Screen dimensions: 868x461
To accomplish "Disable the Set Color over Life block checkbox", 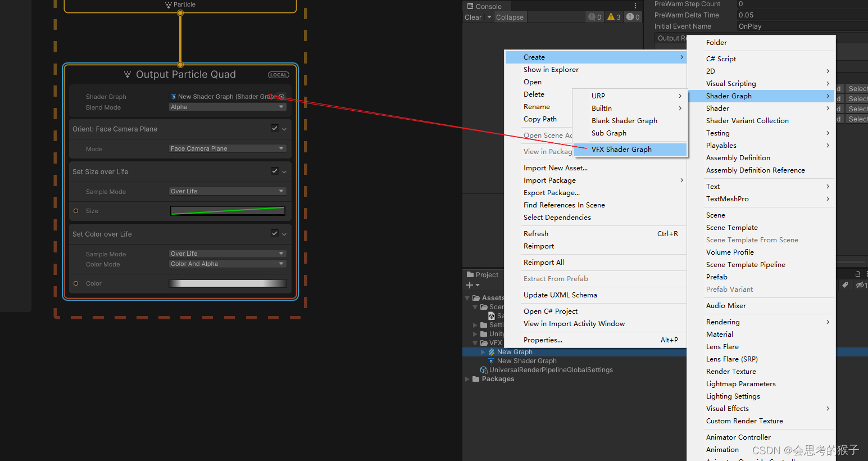I will [x=274, y=233].
